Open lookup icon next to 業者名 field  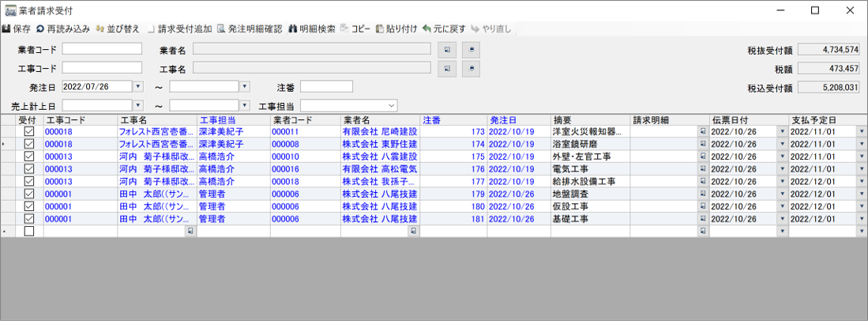(x=447, y=49)
